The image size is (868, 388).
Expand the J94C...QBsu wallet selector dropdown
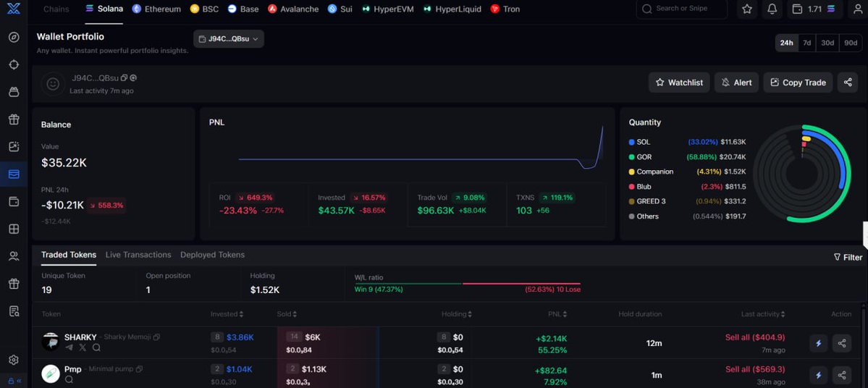coord(229,39)
